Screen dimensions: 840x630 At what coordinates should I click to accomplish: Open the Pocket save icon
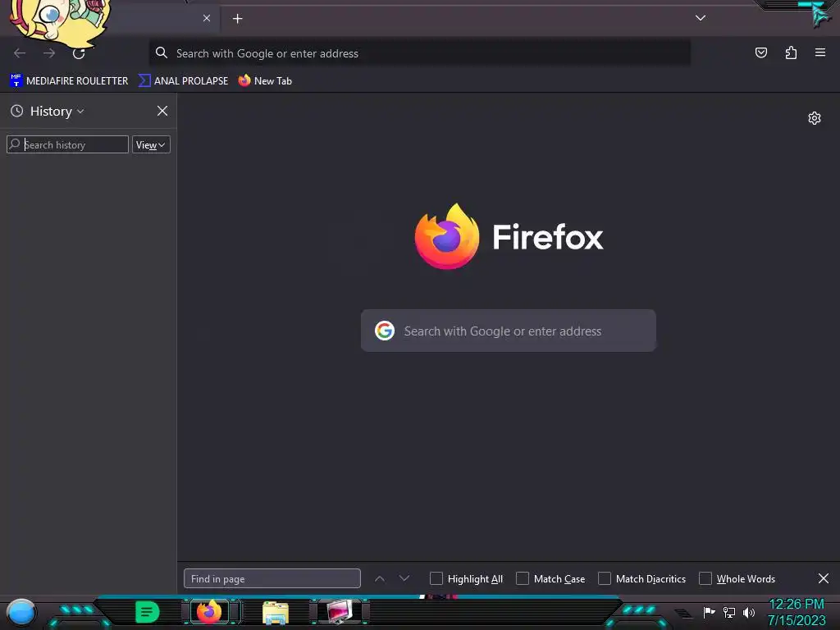click(761, 52)
